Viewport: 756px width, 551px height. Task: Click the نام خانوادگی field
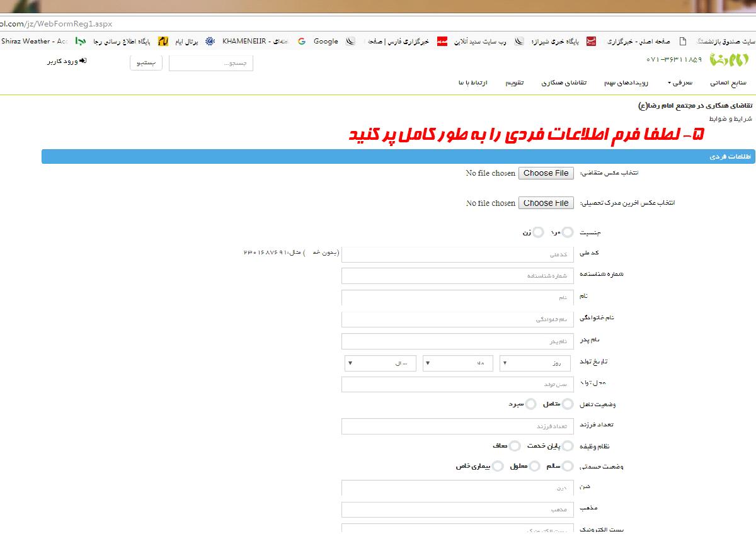tap(457, 319)
